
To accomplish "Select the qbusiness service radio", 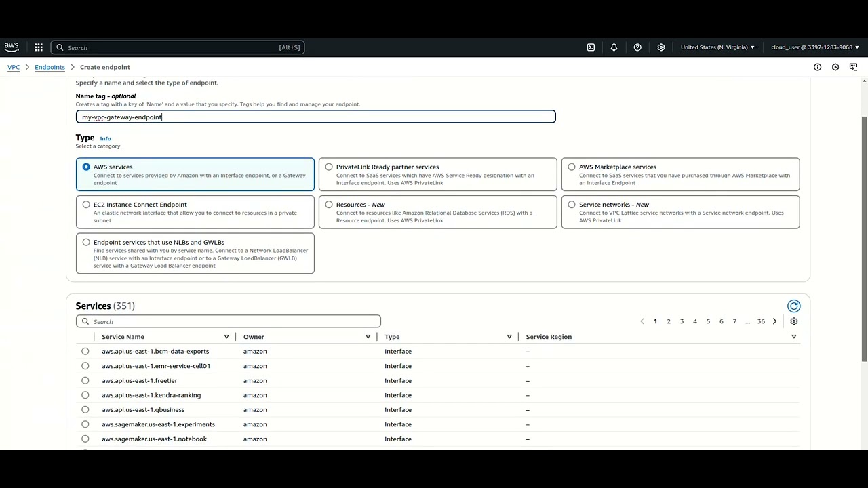I will pyautogui.click(x=85, y=409).
